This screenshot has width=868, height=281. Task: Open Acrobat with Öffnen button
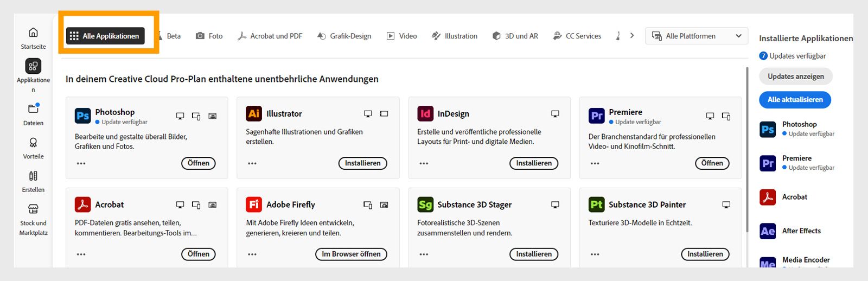point(199,254)
